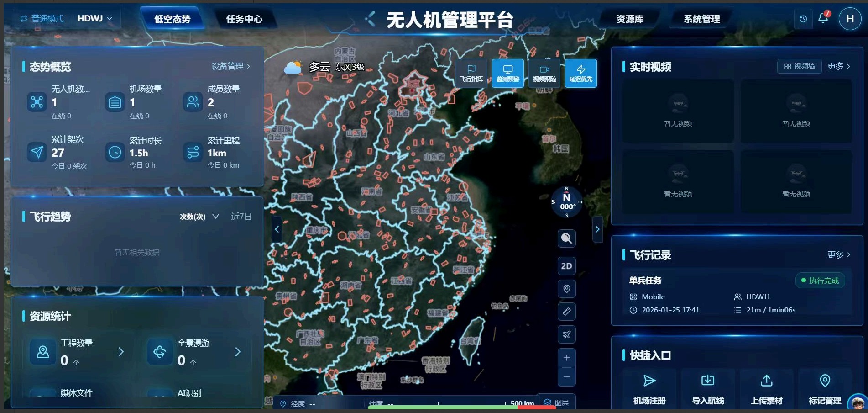Open the 次数(次) metric dropdown
868x413 pixels.
tap(199, 217)
